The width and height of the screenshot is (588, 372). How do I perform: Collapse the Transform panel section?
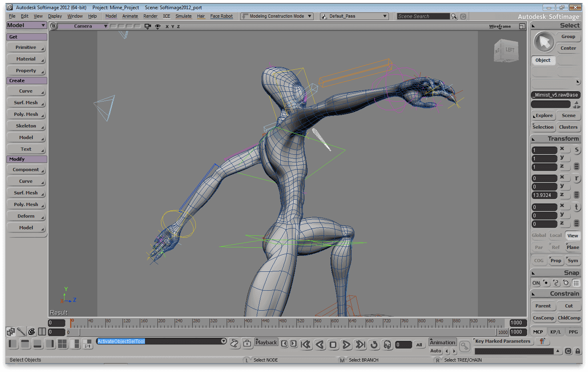(x=533, y=139)
